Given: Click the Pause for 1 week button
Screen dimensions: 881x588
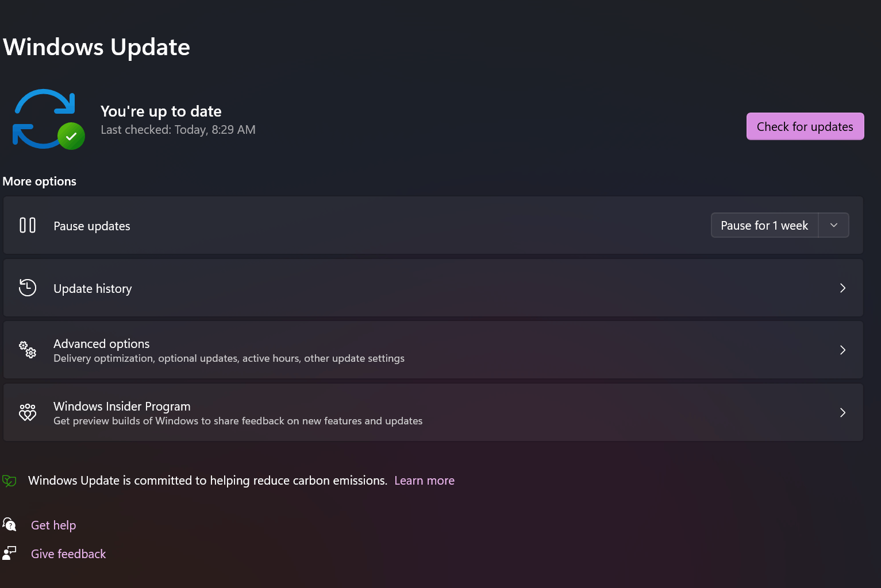Looking at the screenshot, I should coord(764,225).
